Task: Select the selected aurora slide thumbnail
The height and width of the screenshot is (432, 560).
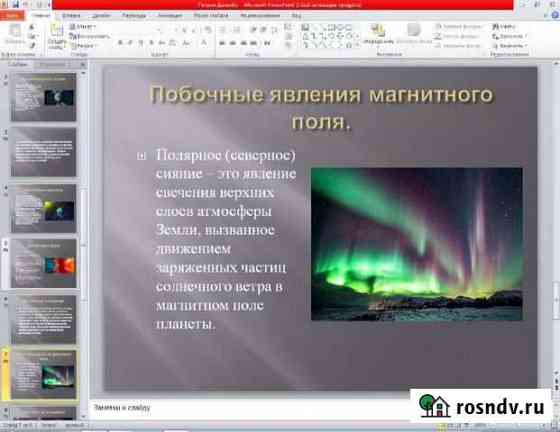Action: tap(44, 375)
